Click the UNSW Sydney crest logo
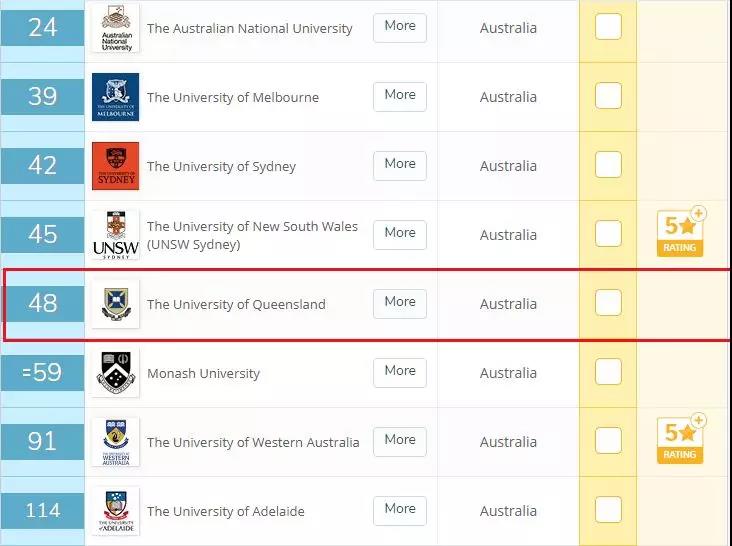The image size is (732, 546). tap(115, 235)
